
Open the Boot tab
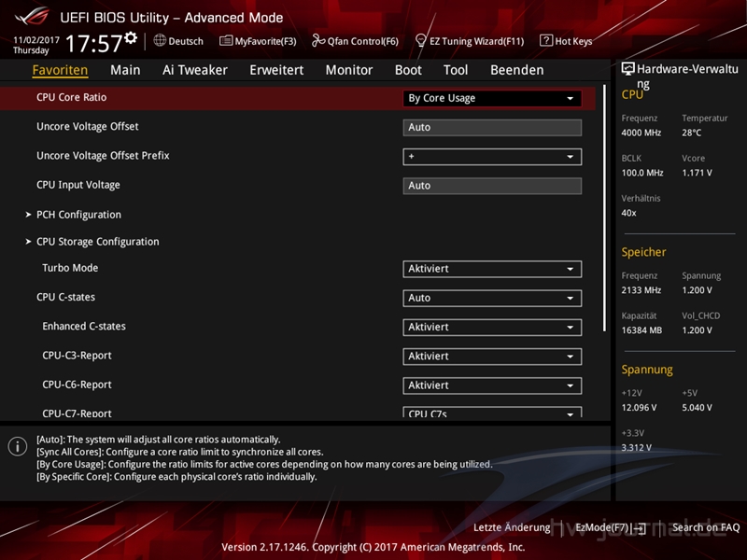tap(408, 70)
